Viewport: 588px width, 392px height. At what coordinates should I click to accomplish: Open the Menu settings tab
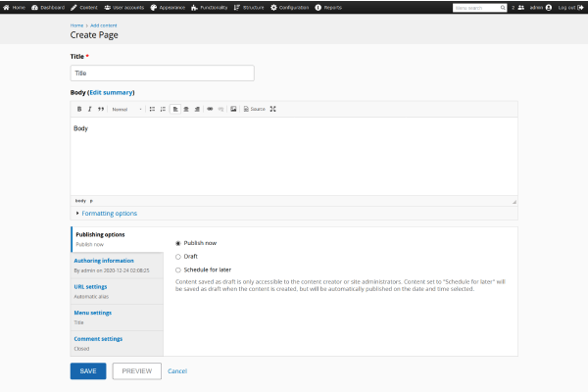[92, 313]
